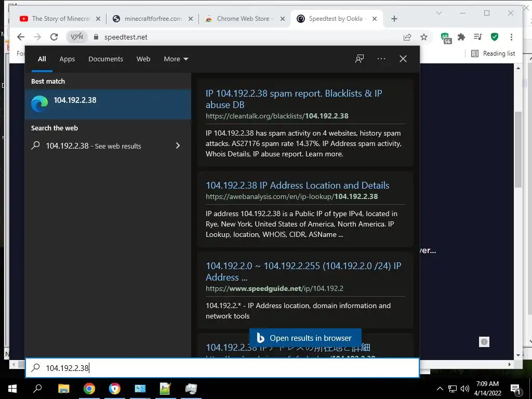Open the monitor app on taskbar

(191, 389)
